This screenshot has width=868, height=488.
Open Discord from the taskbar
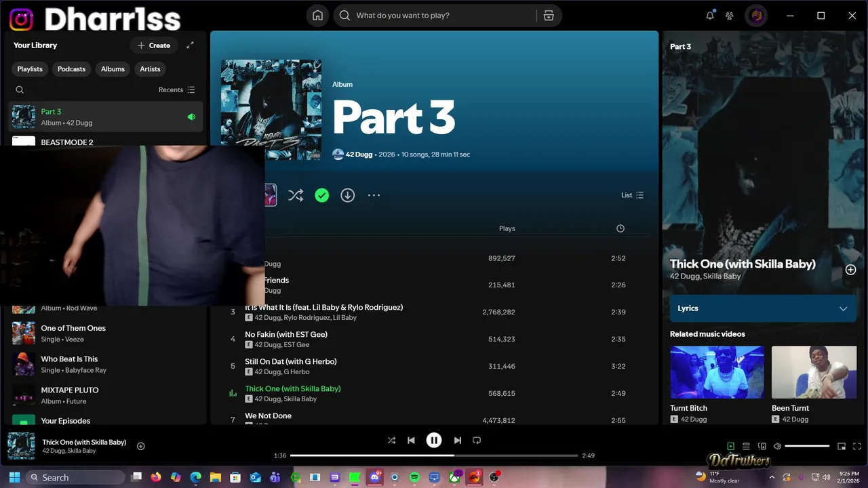pos(375,477)
